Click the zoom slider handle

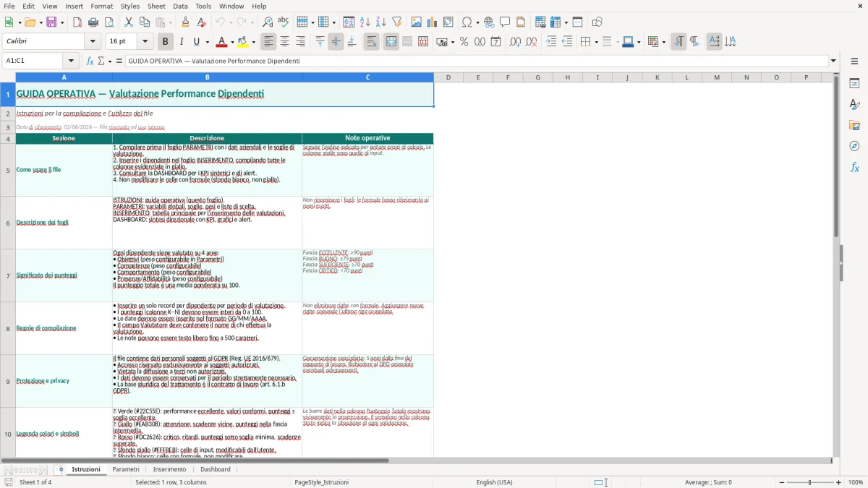pos(809,482)
